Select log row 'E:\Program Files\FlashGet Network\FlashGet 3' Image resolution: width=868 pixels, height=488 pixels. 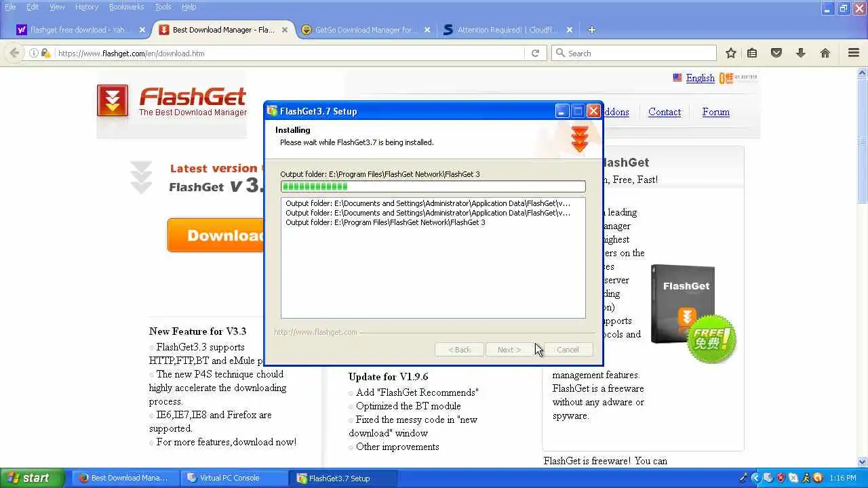(385, 222)
